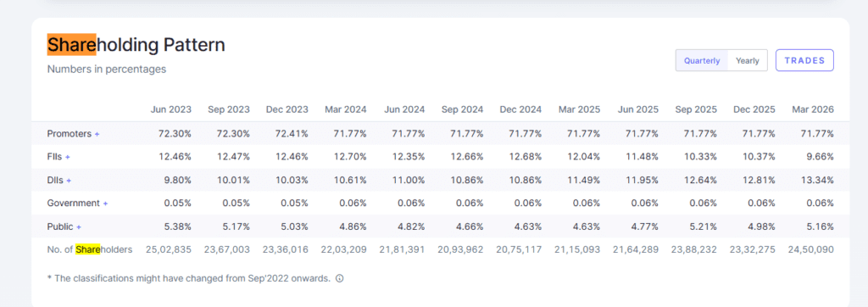
Task: Click Public value 5.38% for Jun 2023
Action: 178,227
